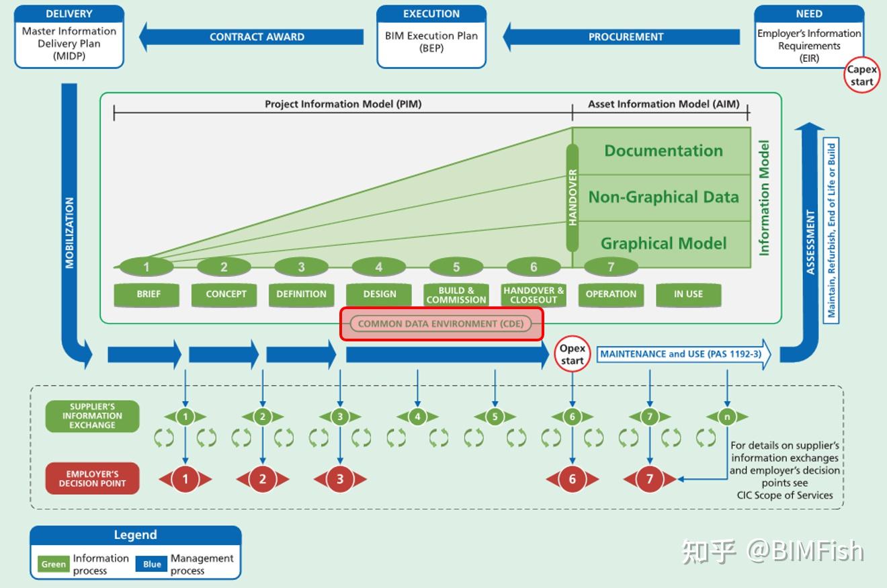Click the Opex start circle
The height and width of the screenshot is (588, 887).
click(573, 354)
